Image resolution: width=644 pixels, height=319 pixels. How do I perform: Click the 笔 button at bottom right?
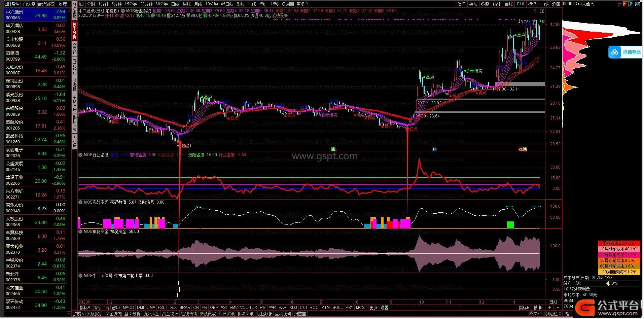coord(567,314)
